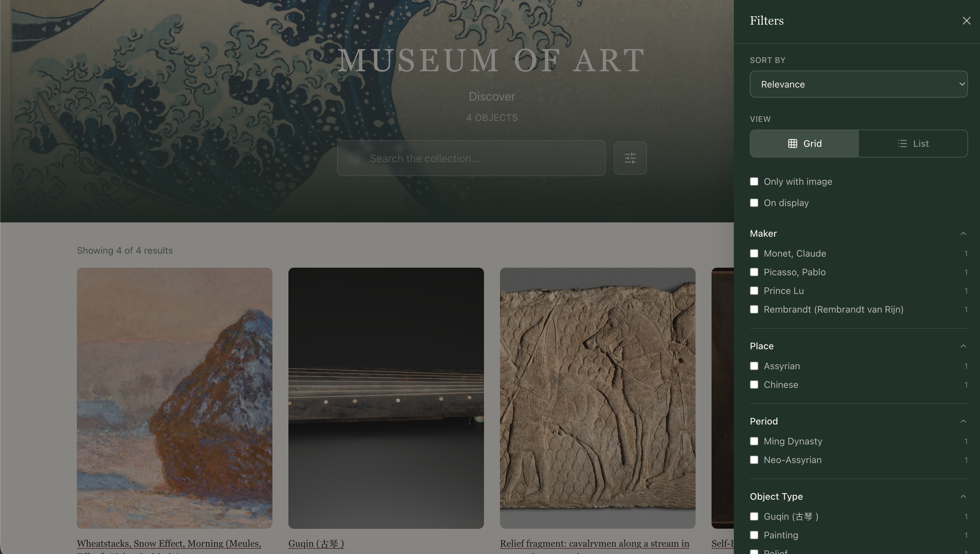980x554 pixels.
Task: Check the Chinese place filter
Action: [x=754, y=385]
